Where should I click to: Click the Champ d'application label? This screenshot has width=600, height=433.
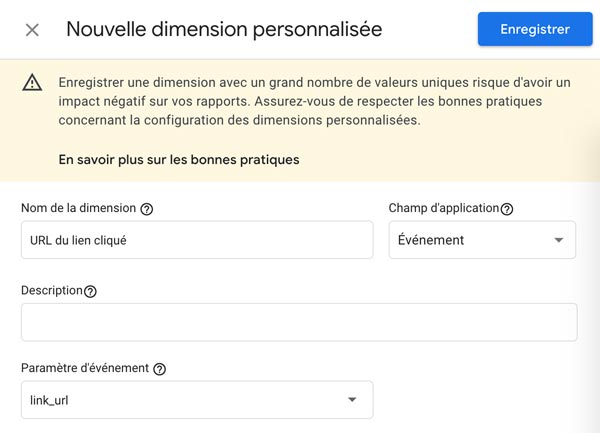tap(444, 208)
